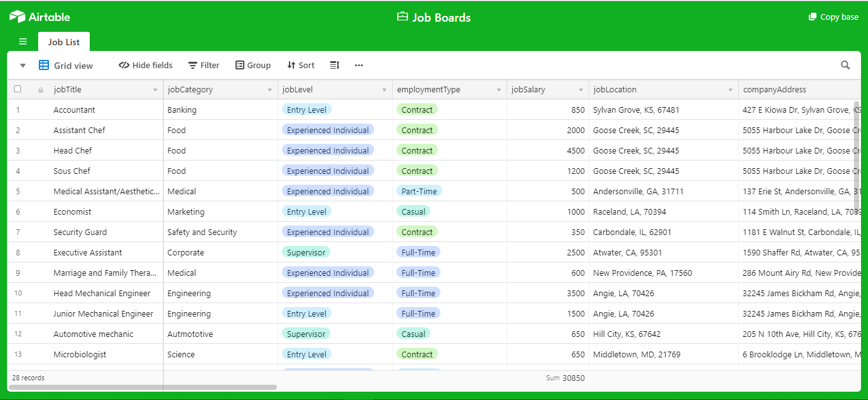Select the Microbiologist cell
868x400 pixels.
[x=106, y=354]
